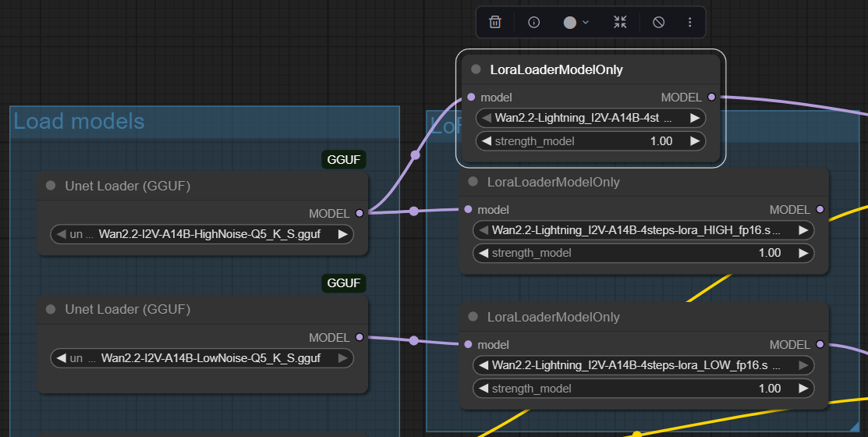Viewport: 868px width, 437px height.
Task: Click title of HIGH LoraLoaderModelOnly node
Action: pos(554,183)
